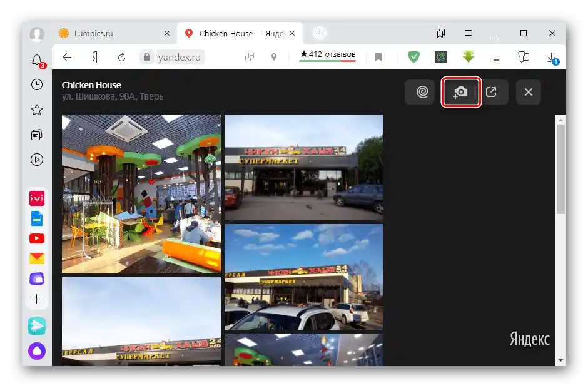The image size is (588, 388).
Task: Open the cafe interior photo thumbnail
Action: point(141,194)
